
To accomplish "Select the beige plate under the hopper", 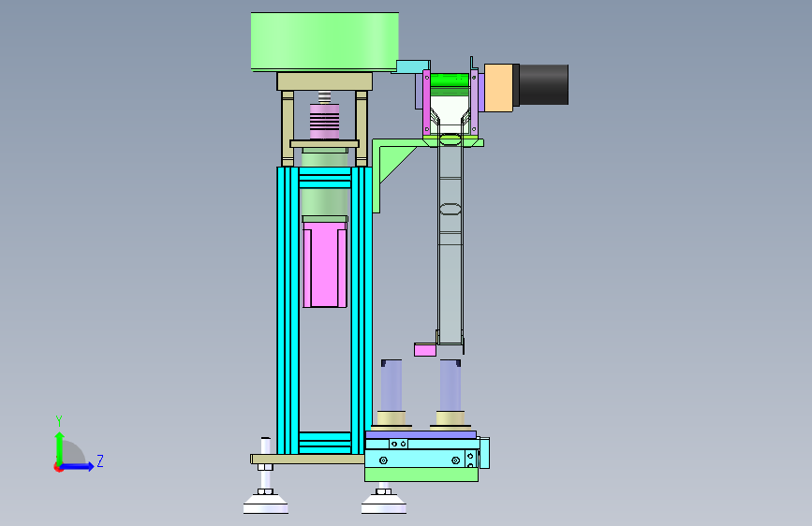I will point(325,81).
